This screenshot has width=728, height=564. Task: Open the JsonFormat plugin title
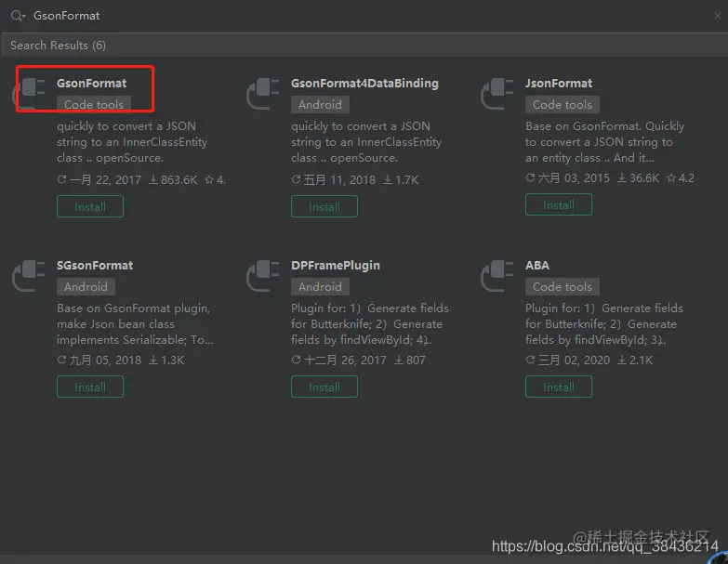point(559,84)
